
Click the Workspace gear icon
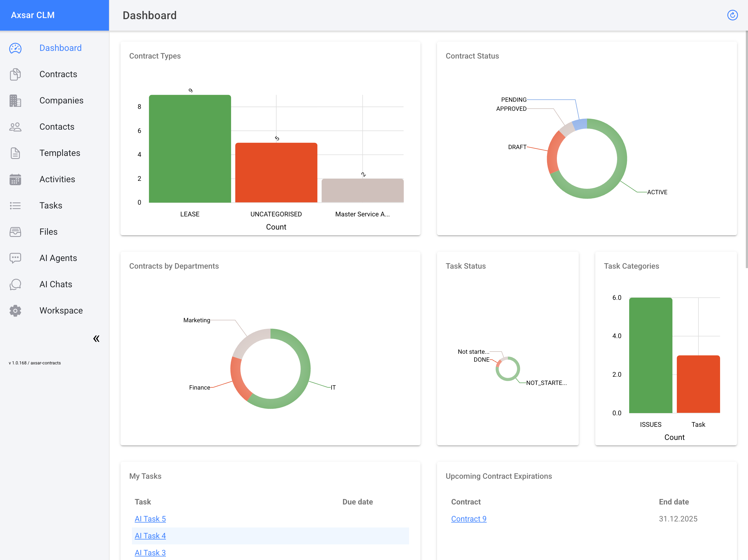coord(15,311)
